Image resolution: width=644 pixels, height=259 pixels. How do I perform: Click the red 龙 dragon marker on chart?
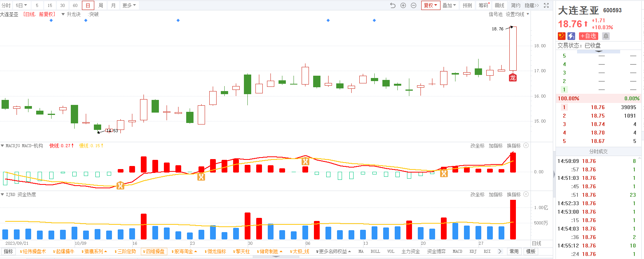513,78
